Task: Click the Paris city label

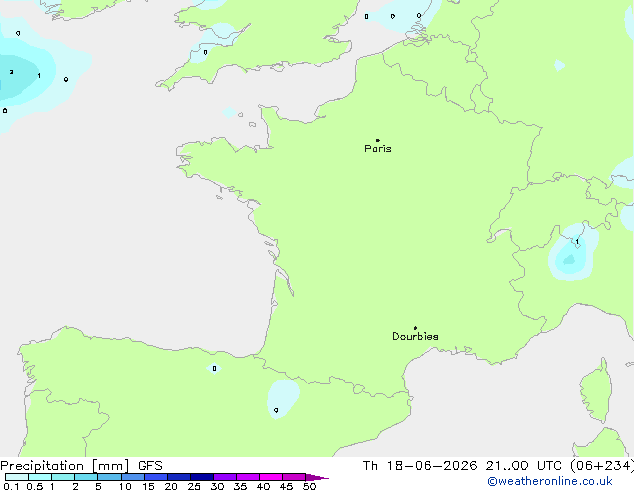Action: pyautogui.click(x=378, y=148)
